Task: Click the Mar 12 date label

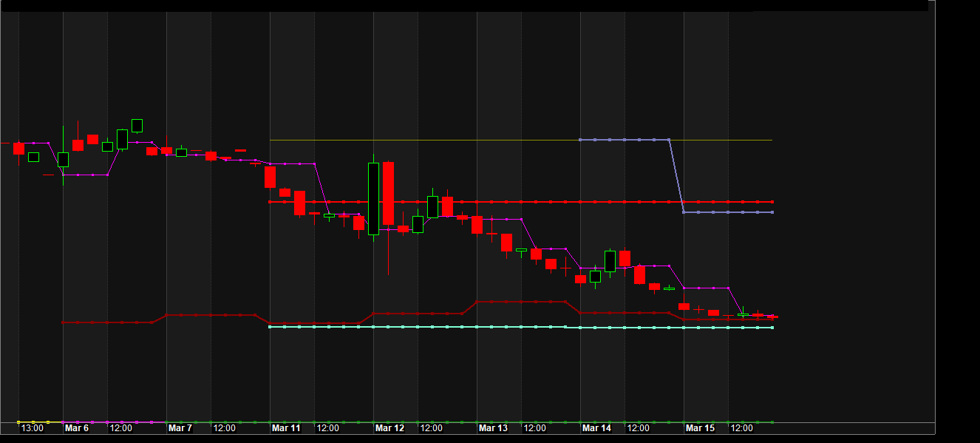Action: [389, 428]
